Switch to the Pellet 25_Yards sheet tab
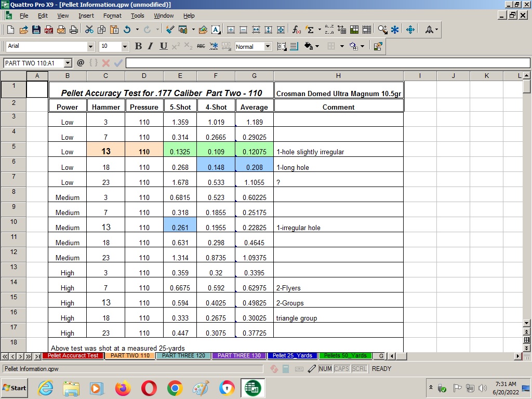 pyautogui.click(x=292, y=355)
